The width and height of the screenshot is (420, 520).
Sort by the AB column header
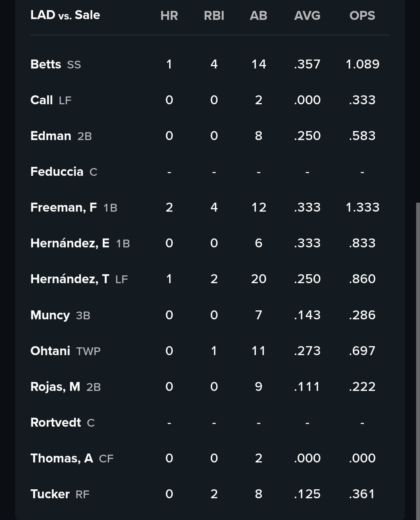259,16
